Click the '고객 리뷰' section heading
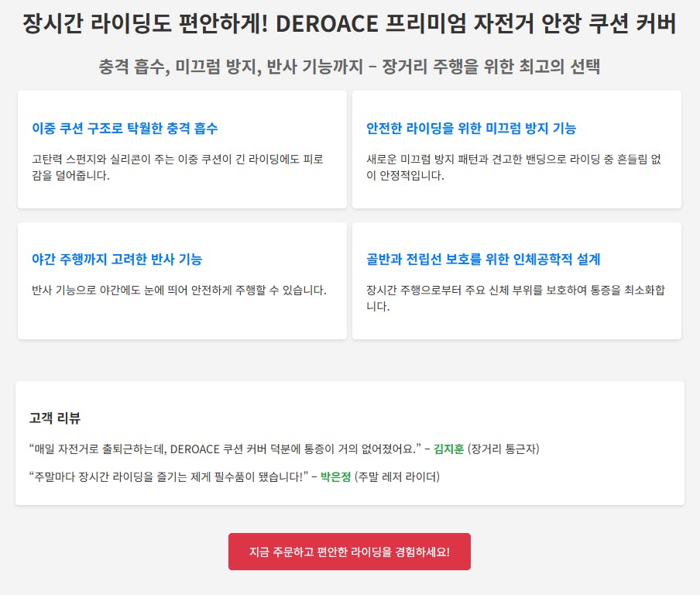 point(54,418)
